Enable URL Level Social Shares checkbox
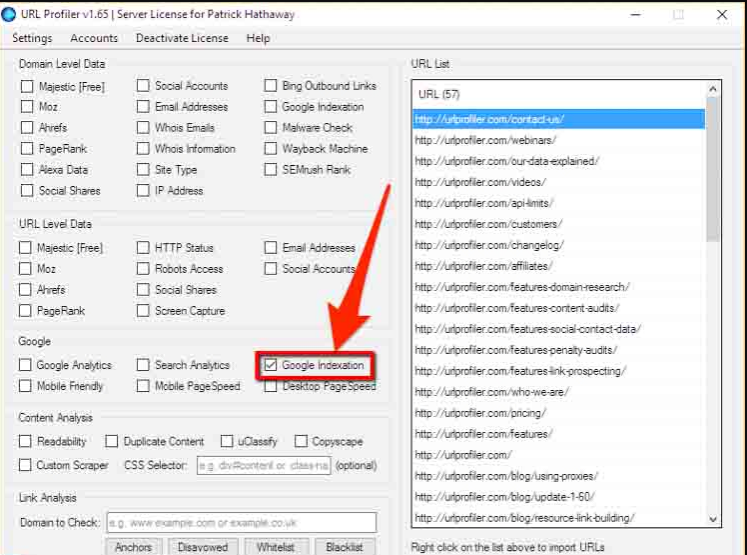747x555 pixels. [x=143, y=290]
